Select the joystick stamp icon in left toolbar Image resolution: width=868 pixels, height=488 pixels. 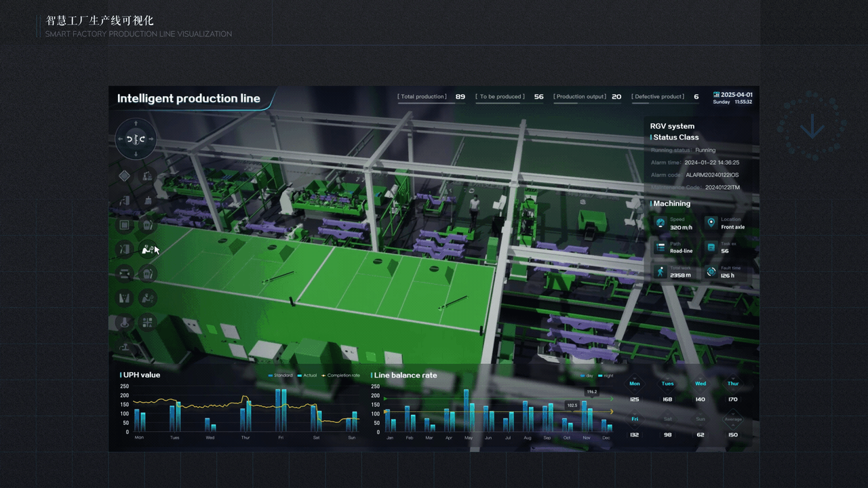[124, 322]
